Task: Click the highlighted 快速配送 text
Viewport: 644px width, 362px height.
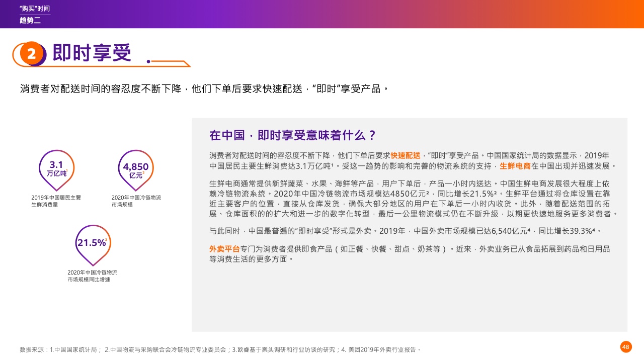Action: (x=405, y=155)
